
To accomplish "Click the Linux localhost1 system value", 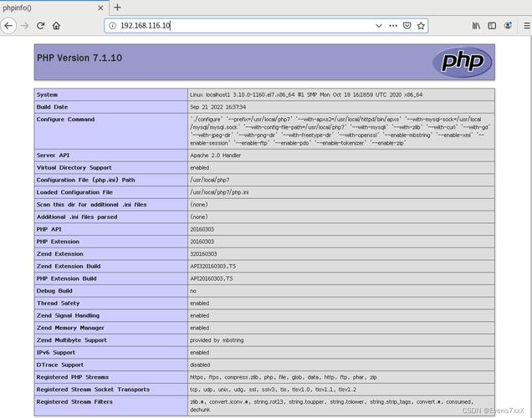I will 306,95.
